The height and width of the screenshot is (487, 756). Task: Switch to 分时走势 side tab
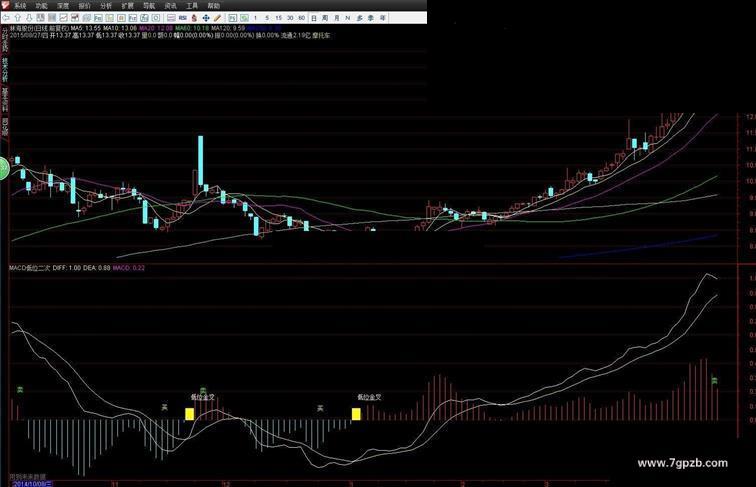pos(5,40)
